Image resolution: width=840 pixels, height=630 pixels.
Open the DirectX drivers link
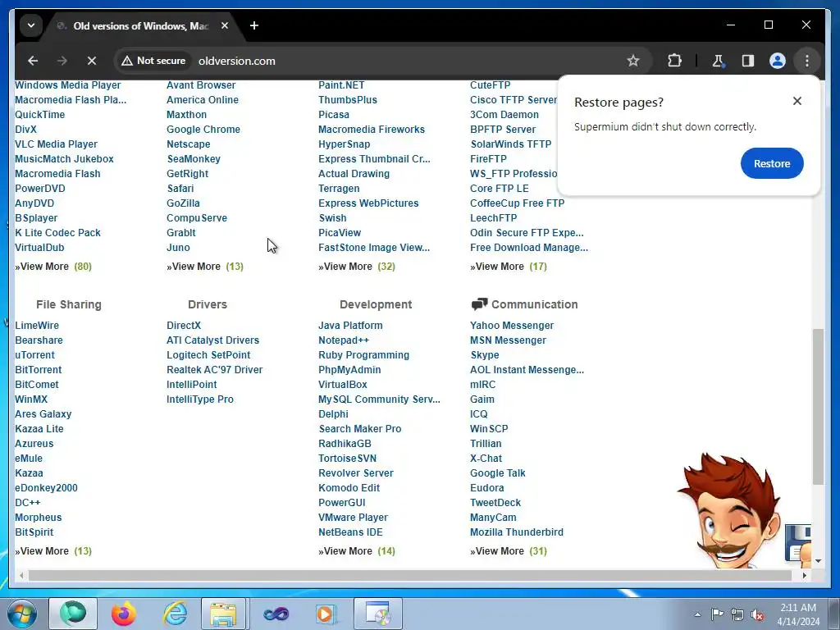[x=184, y=325]
